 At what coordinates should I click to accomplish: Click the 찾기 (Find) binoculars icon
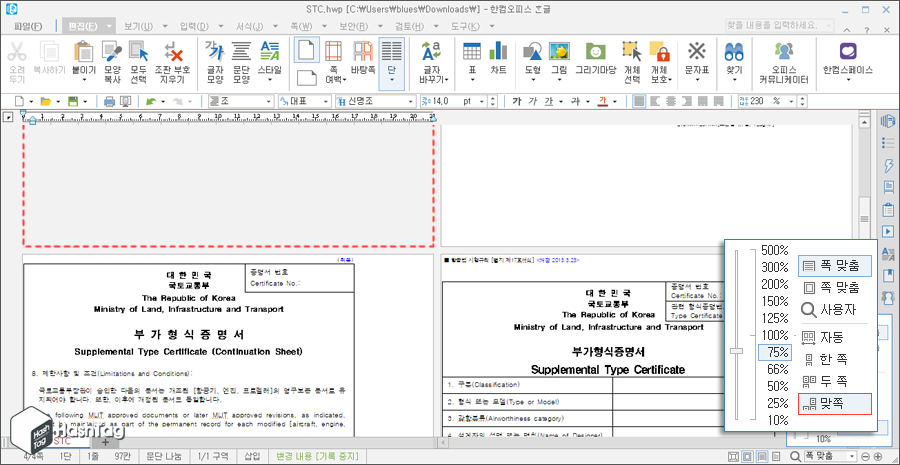point(734,52)
